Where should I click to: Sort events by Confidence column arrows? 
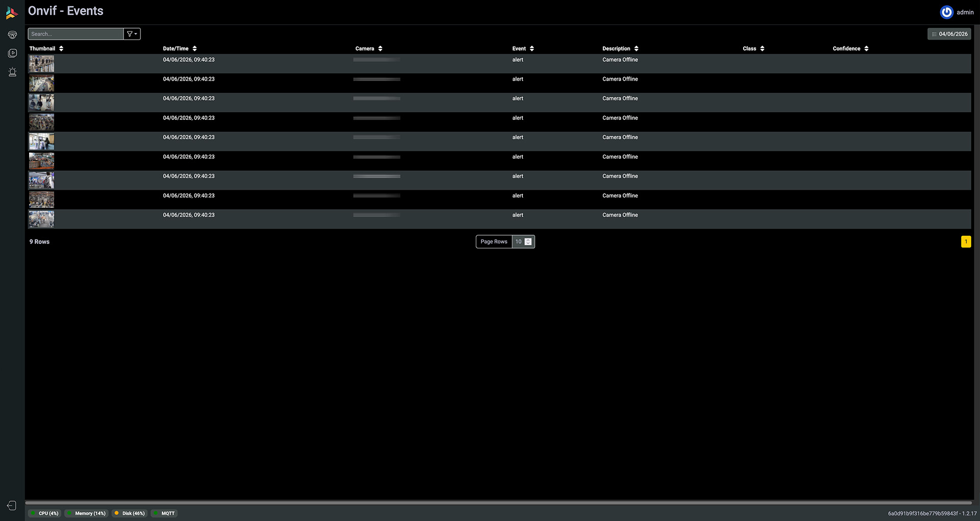(x=867, y=48)
